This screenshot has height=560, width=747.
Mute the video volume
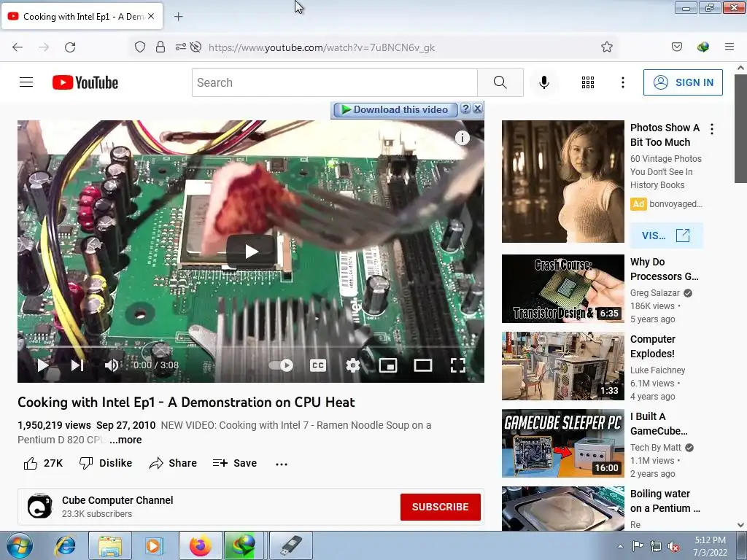point(112,365)
